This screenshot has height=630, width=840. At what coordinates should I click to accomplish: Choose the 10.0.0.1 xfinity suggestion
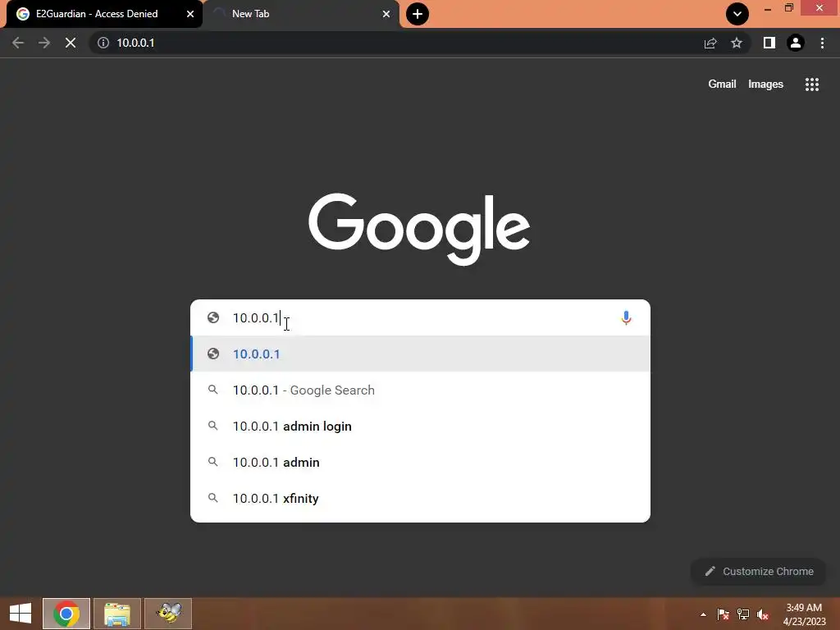tap(420, 498)
